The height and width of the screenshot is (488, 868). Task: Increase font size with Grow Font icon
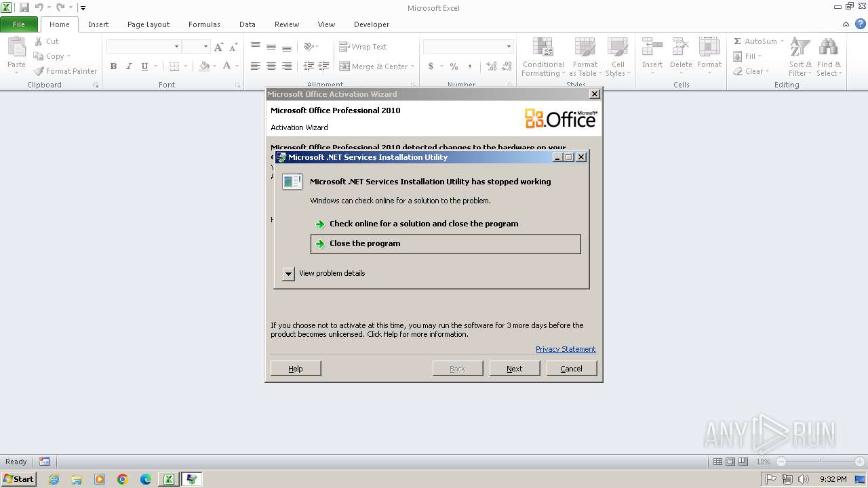coord(218,47)
